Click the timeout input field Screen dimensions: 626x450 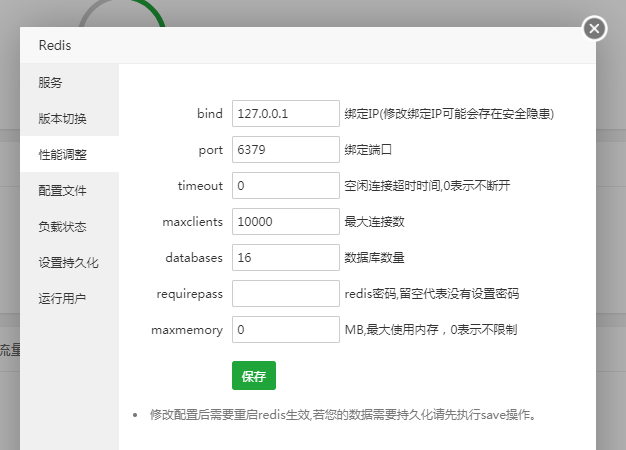coord(286,185)
